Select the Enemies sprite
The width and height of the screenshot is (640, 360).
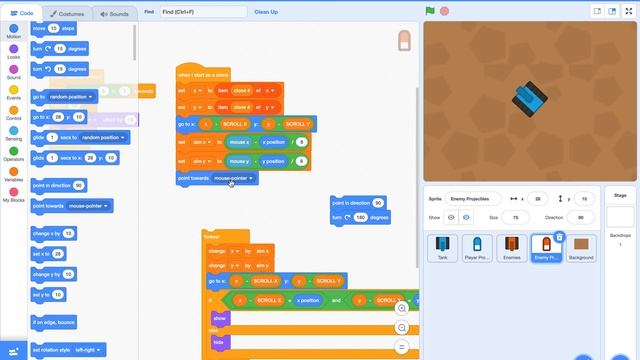[511, 248]
